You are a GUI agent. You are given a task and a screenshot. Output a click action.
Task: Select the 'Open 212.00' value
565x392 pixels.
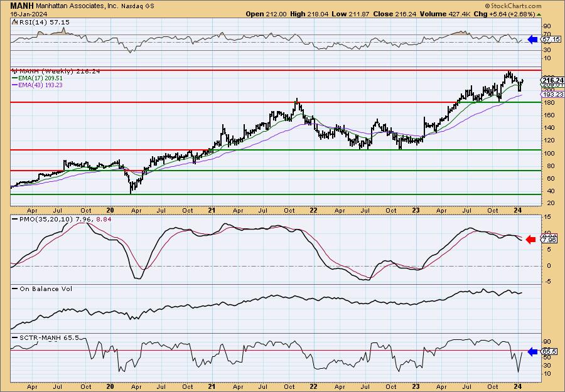click(x=266, y=14)
